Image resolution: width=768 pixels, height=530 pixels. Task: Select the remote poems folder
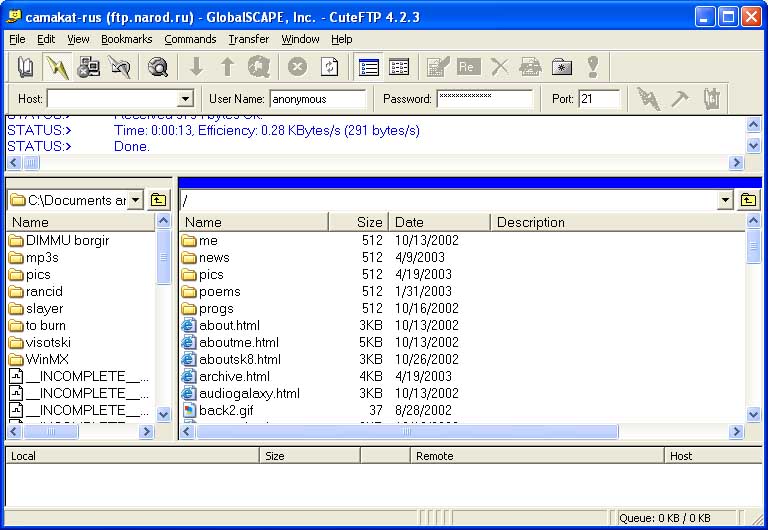pos(211,291)
